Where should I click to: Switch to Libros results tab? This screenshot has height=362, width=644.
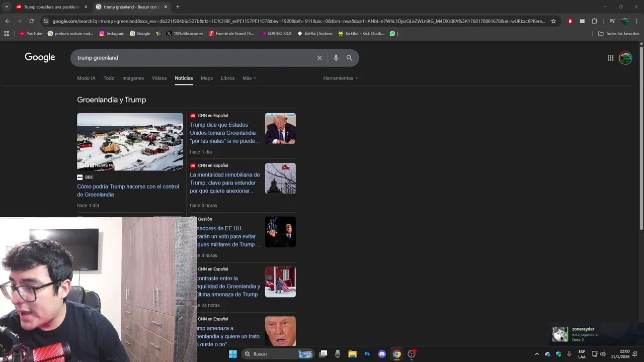tap(227, 78)
